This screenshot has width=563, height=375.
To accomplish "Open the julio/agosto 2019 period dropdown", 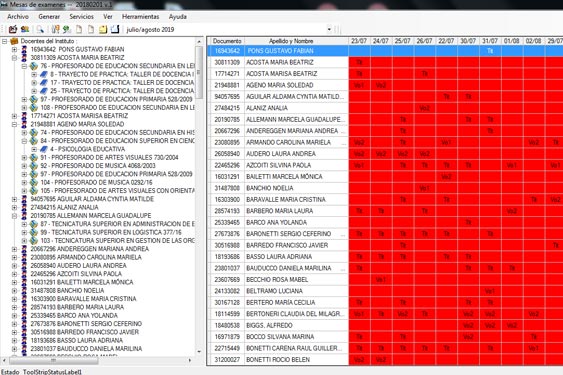I will (x=329, y=29).
